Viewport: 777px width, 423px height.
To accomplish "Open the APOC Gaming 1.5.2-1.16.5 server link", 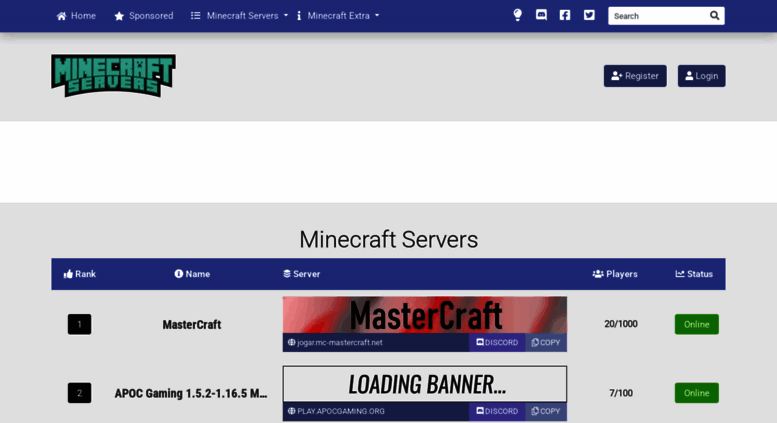I will [x=191, y=393].
